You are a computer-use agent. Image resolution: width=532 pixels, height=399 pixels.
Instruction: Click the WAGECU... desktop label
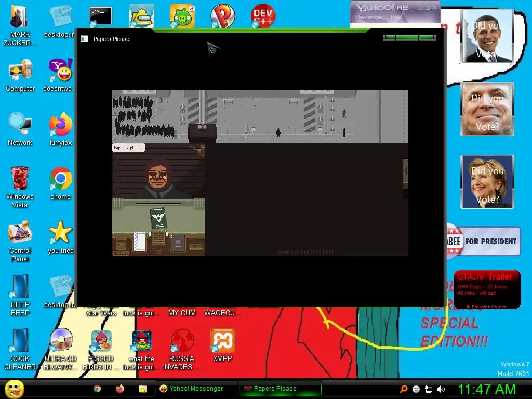222,313
